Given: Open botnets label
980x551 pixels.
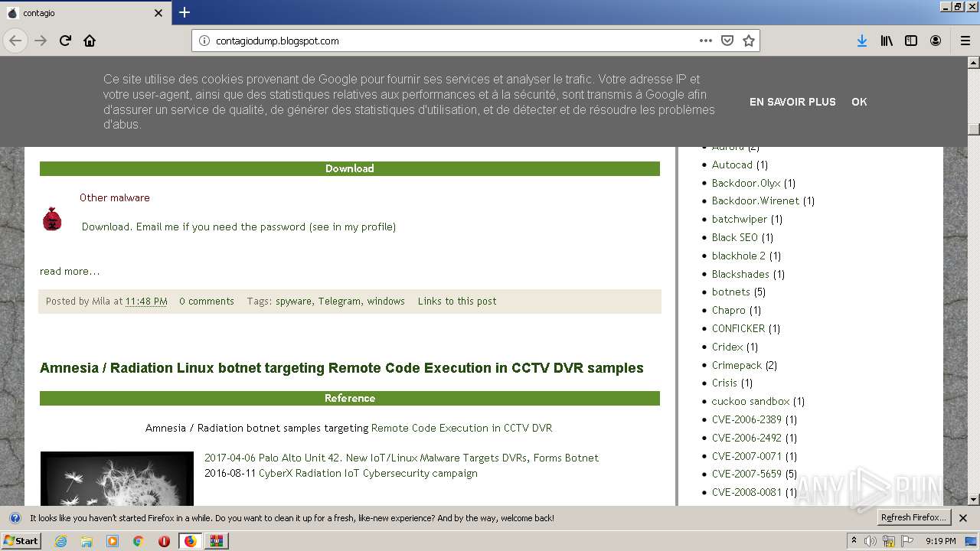Looking at the screenshot, I should pos(731,292).
